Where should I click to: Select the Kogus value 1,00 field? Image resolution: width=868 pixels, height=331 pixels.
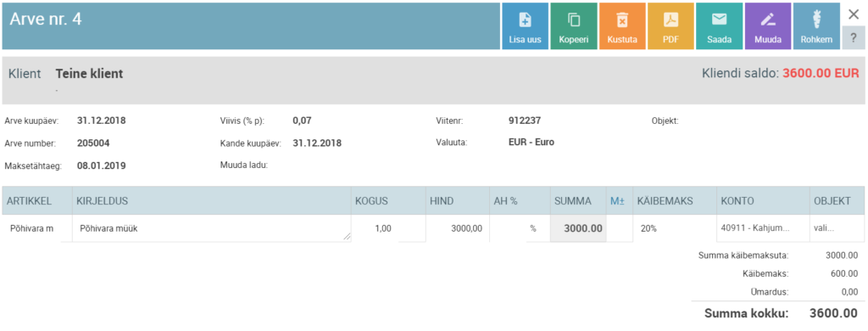(x=388, y=228)
